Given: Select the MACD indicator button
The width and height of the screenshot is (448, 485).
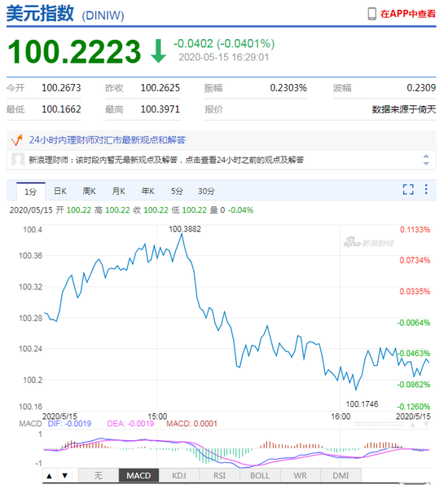Looking at the screenshot, I should 138,475.
